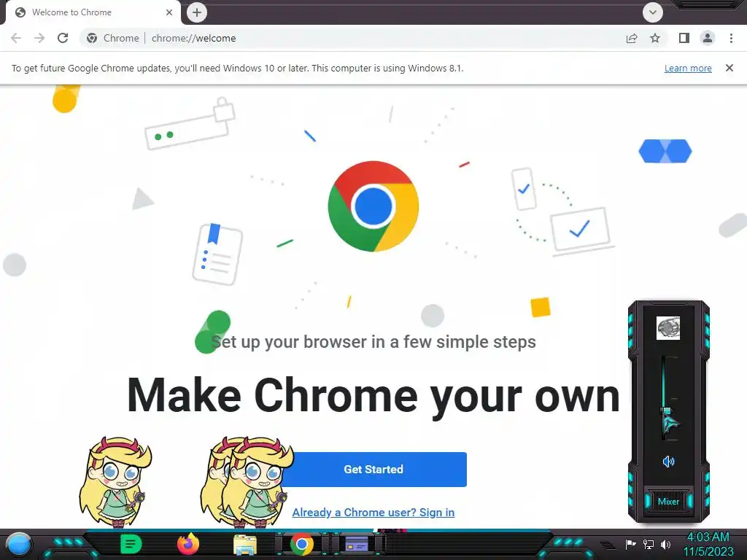This screenshot has height=560, width=747.
Task: Launch the green chat app from taskbar
Action: click(131, 544)
